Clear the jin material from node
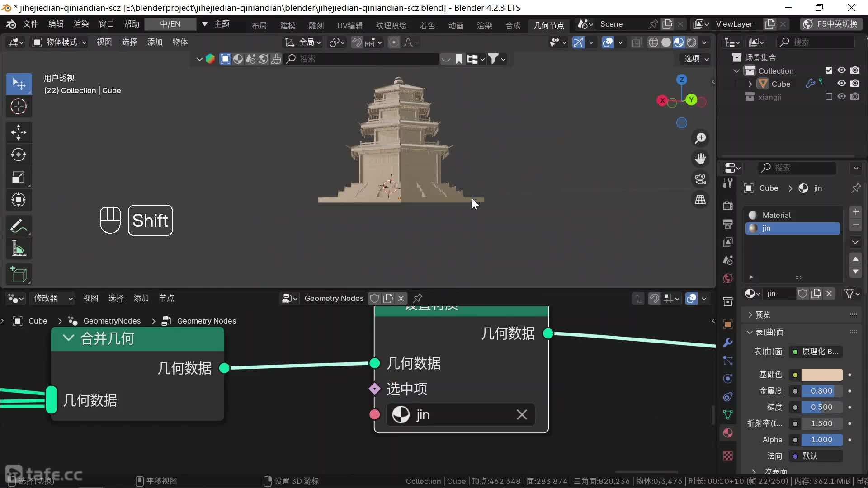868x488 pixels. [522, 415]
